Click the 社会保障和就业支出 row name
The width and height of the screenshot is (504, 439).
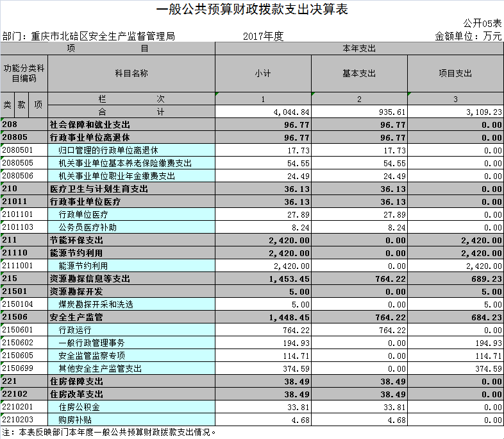131,125
